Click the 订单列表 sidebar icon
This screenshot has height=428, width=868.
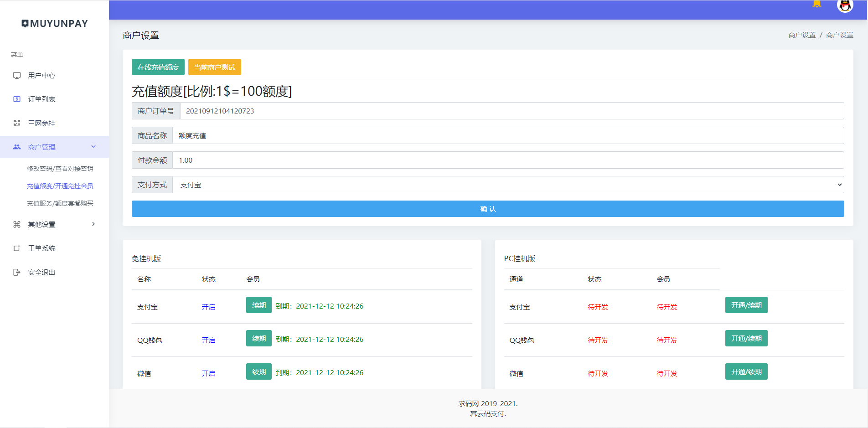click(17, 99)
